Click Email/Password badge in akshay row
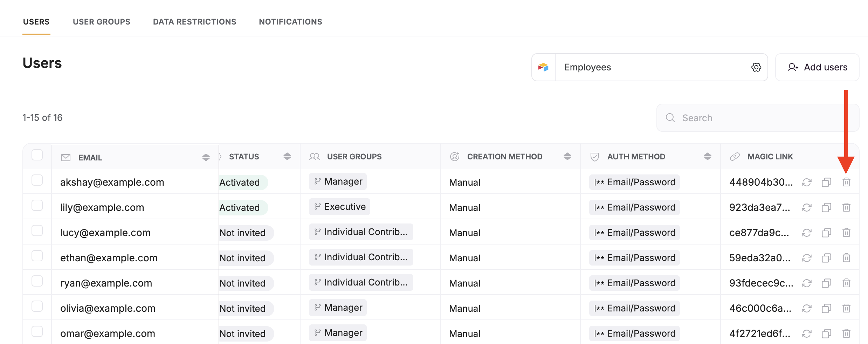This screenshot has width=868, height=344. [x=634, y=182]
